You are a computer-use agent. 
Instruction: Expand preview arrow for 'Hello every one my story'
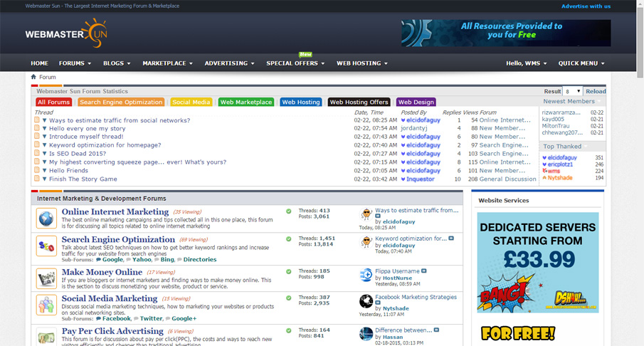point(44,129)
